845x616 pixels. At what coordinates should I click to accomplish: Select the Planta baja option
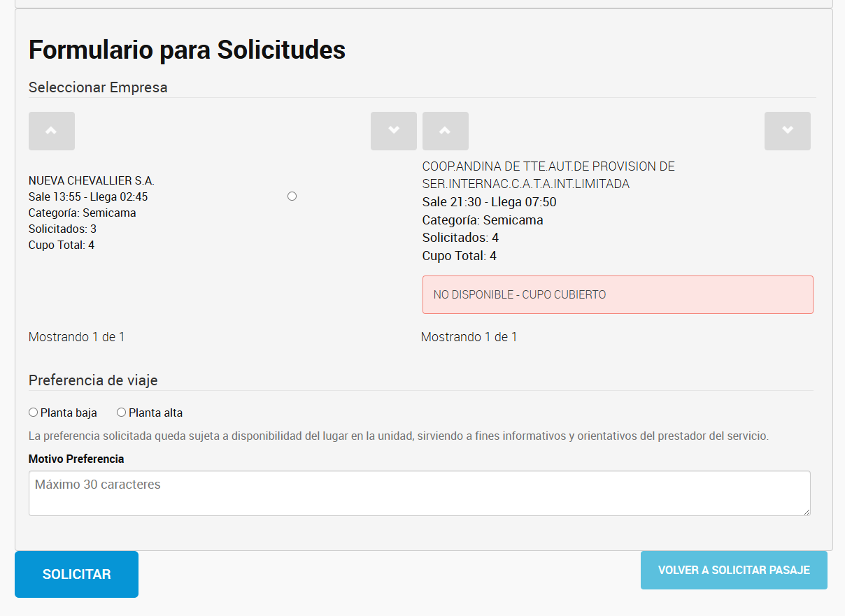click(33, 412)
